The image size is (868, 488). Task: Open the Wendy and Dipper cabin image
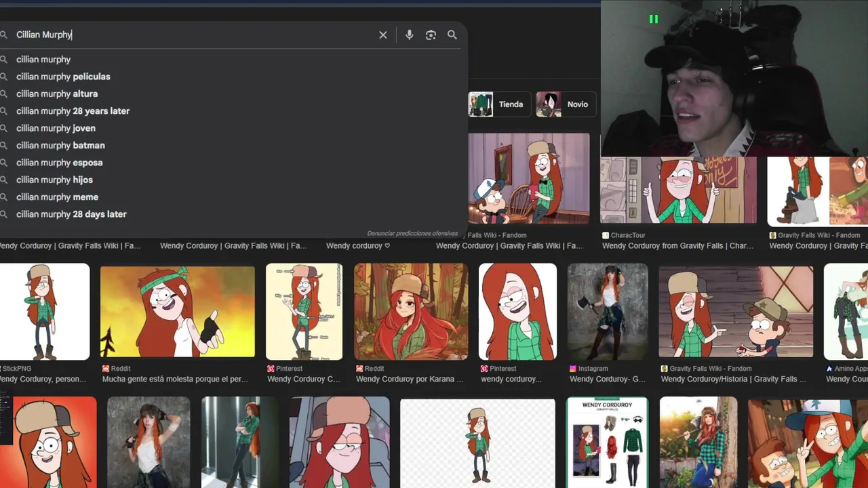(529, 178)
